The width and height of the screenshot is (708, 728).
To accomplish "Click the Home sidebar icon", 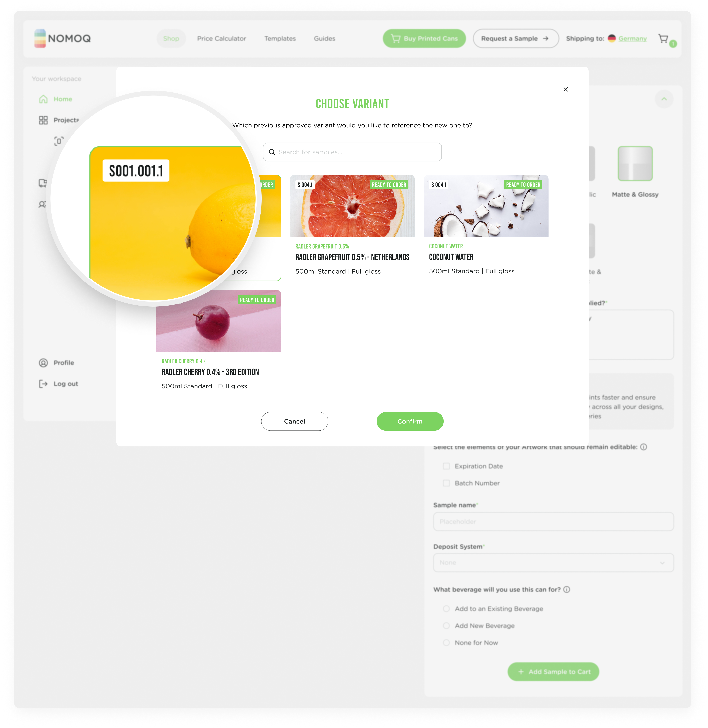I will pyautogui.click(x=44, y=99).
